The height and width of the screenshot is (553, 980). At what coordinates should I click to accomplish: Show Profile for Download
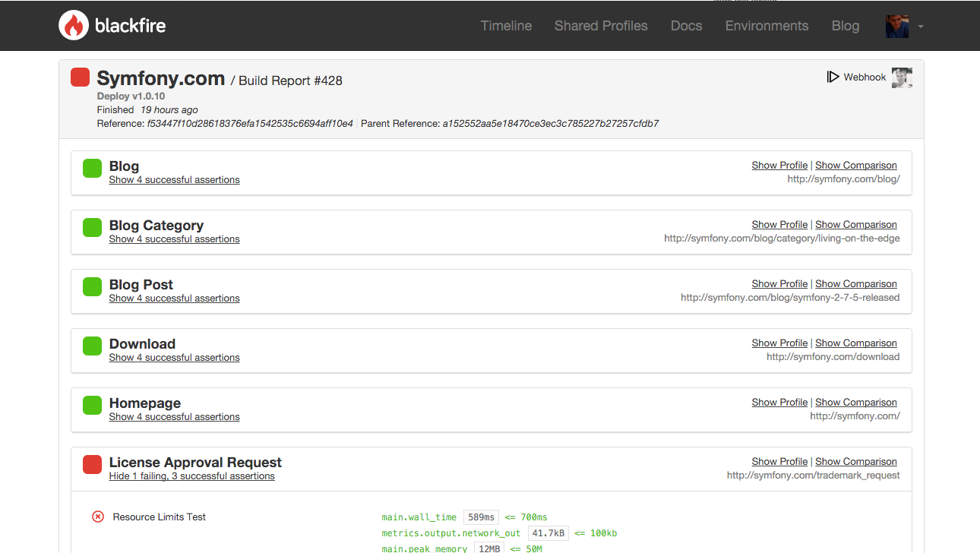[x=779, y=343]
